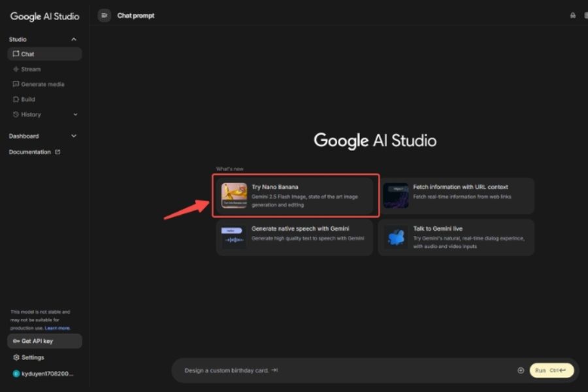The height and width of the screenshot is (392, 588).
Task: Click the Nano Banana thumbnail image
Action: (234, 195)
